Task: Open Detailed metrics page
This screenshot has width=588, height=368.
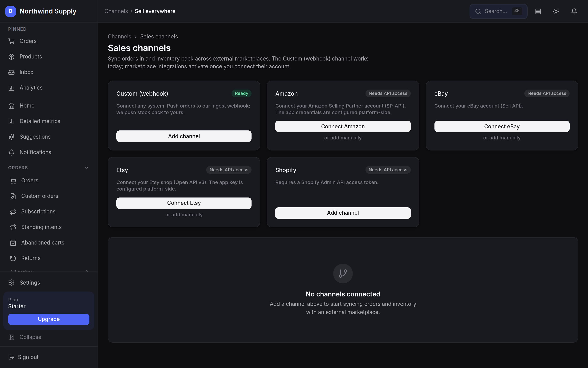Action: pyautogui.click(x=49, y=121)
